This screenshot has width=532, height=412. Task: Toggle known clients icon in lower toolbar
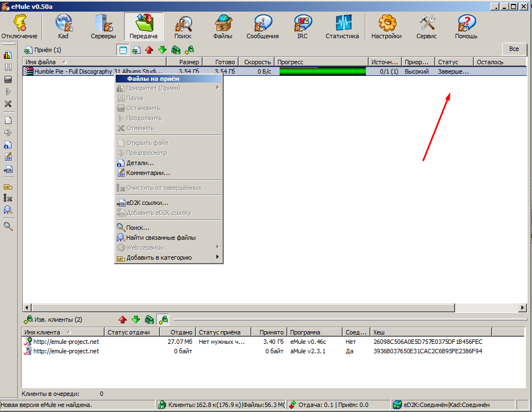(163, 320)
